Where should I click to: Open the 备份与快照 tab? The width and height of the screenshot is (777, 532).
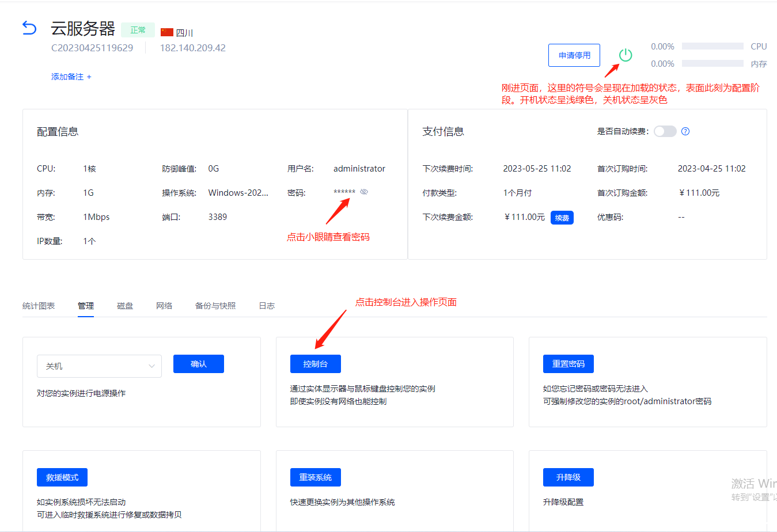click(x=215, y=306)
